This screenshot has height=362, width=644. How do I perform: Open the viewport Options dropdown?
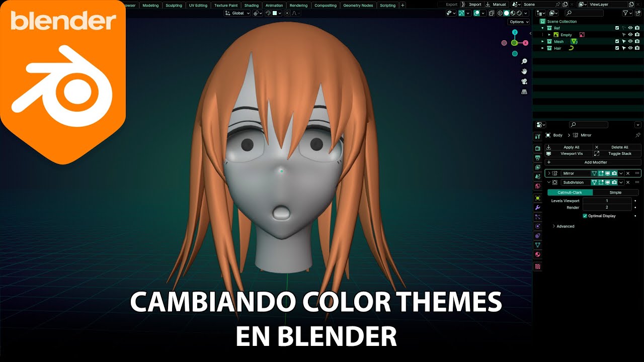519,22
